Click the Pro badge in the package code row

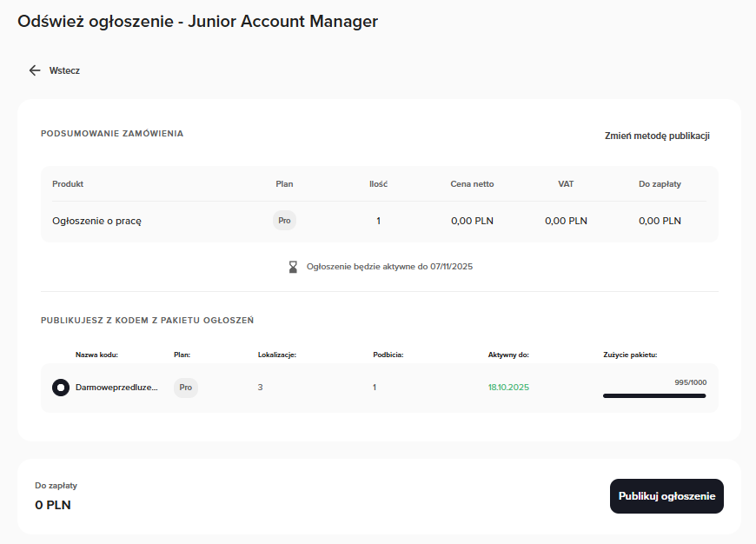click(x=186, y=388)
